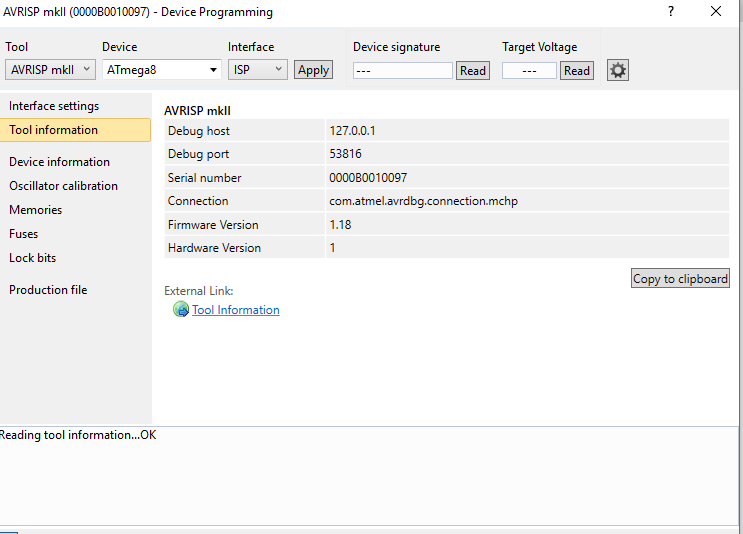This screenshot has height=534, width=743.
Task: Click the Copy to clipboard button
Action: pyautogui.click(x=680, y=278)
